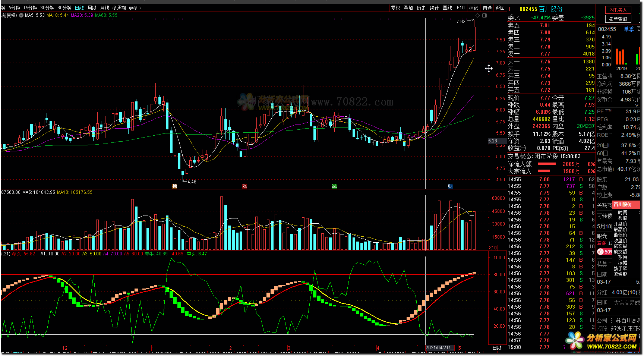Click the diamond icon above chart
This screenshot has height=356, width=644.
point(478,15)
